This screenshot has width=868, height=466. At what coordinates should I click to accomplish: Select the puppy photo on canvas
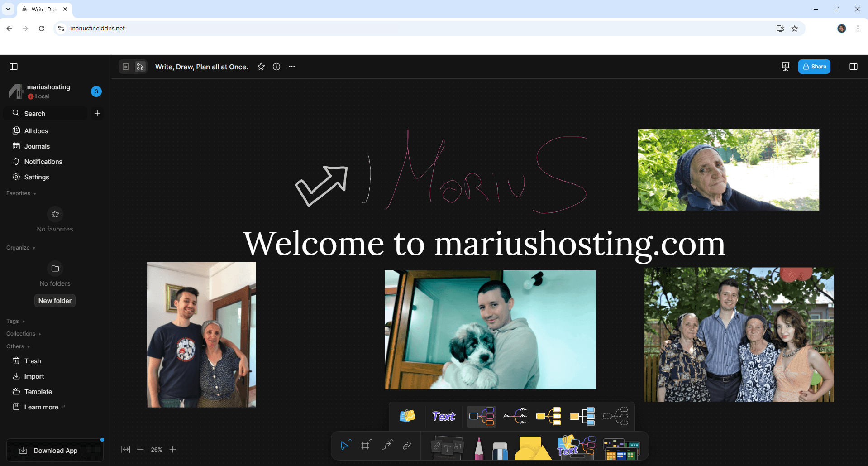[x=490, y=330]
